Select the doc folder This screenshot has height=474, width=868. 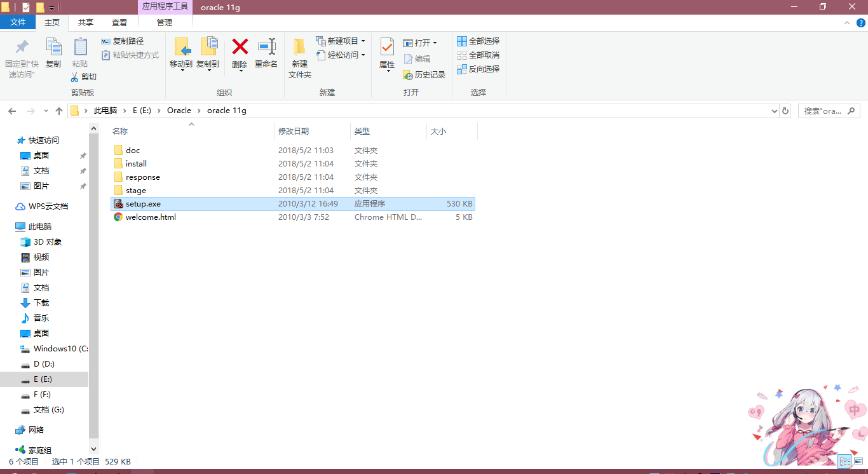tap(292, 151)
